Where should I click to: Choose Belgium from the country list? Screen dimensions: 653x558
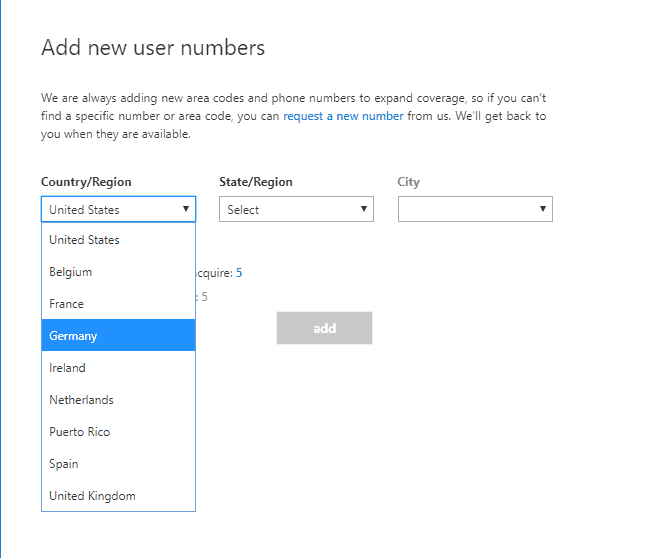[x=118, y=272]
